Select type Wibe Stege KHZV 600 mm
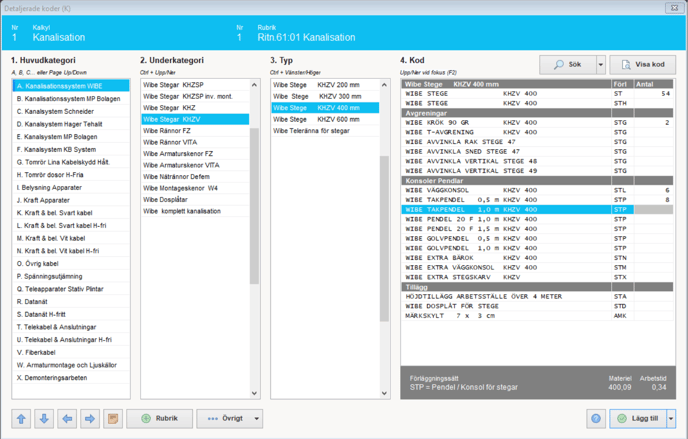 (x=325, y=119)
